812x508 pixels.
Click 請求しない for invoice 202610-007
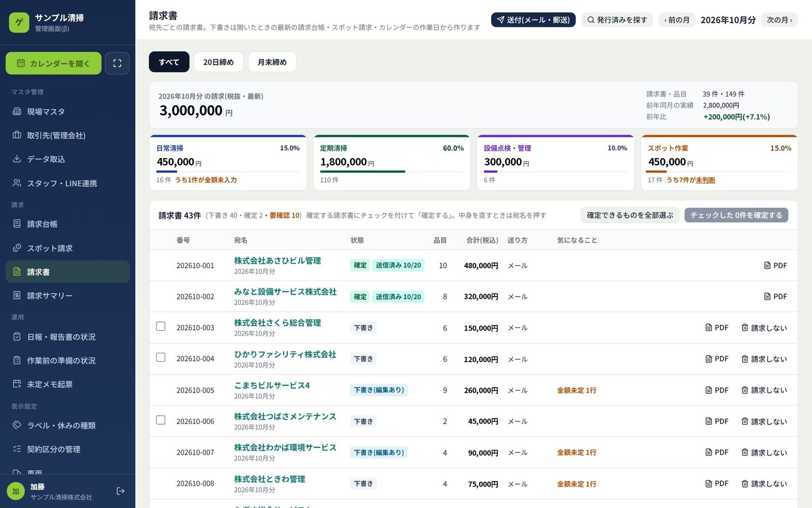tap(764, 452)
